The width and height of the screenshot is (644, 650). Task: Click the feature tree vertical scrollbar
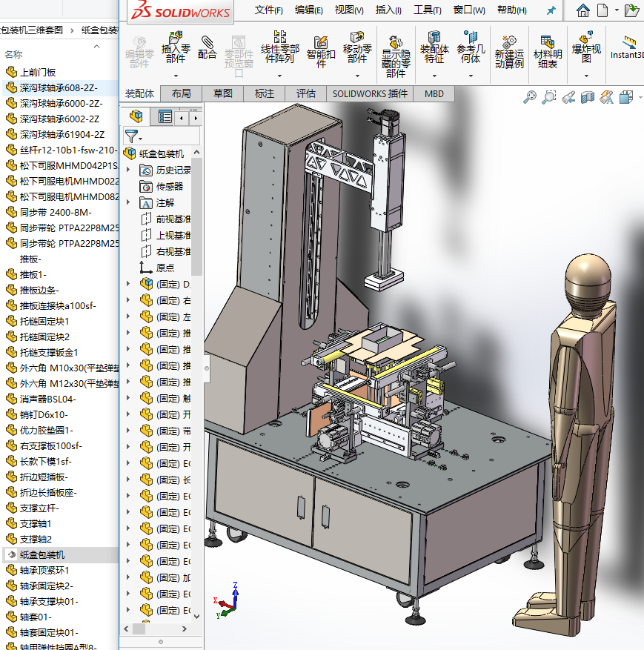(197, 216)
